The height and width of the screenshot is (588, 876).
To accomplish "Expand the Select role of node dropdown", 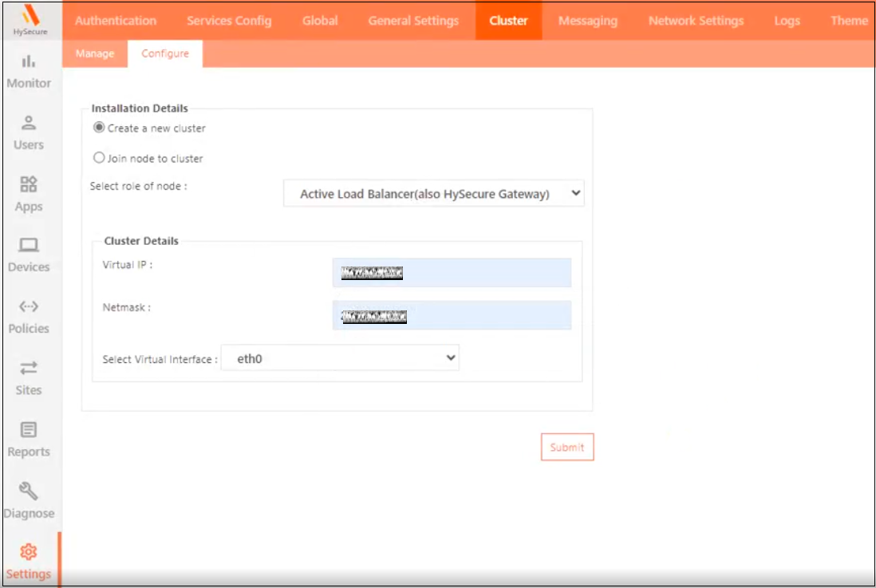I will click(433, 194).
